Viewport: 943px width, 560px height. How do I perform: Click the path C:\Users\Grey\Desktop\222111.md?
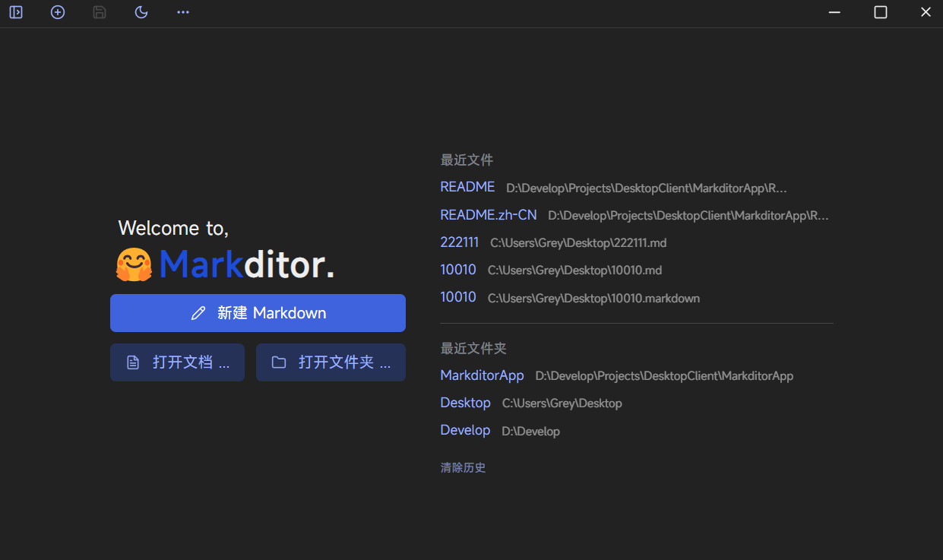coord(578,243)
